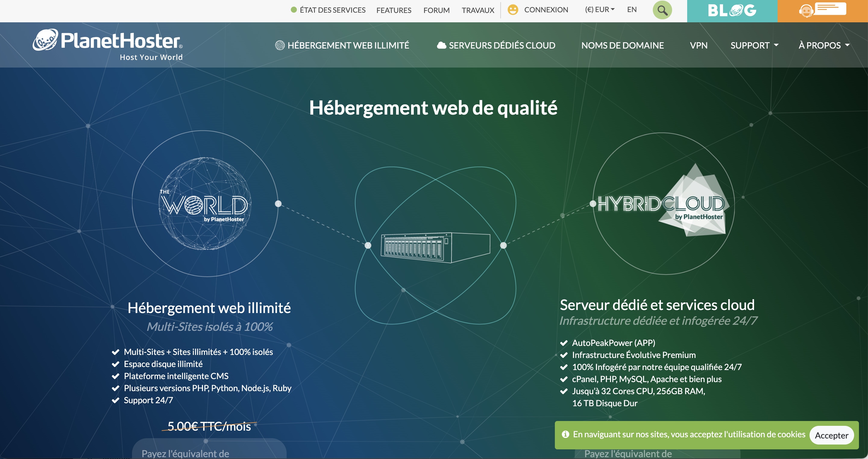Open the VPN menu item
The height and width of the screenshot is (459, 868).
(x=699, y=45)
